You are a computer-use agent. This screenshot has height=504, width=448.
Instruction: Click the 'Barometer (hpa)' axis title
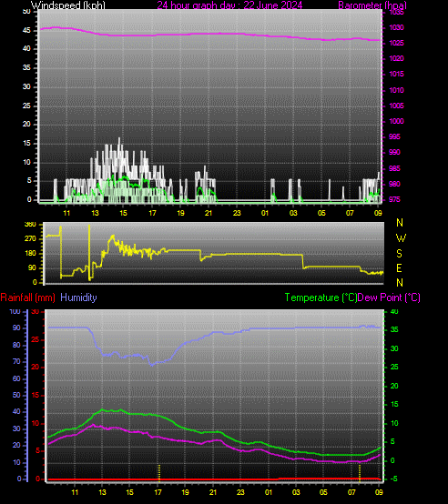372,5
